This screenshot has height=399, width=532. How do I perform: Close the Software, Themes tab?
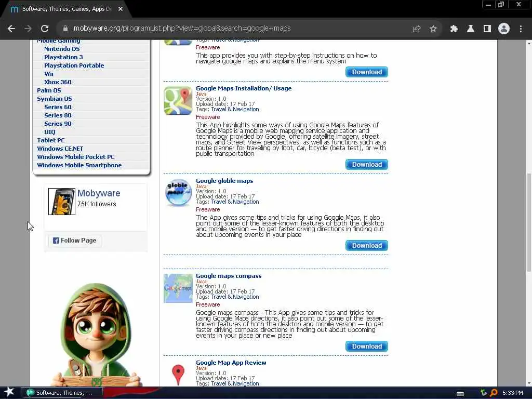(121, 9)
